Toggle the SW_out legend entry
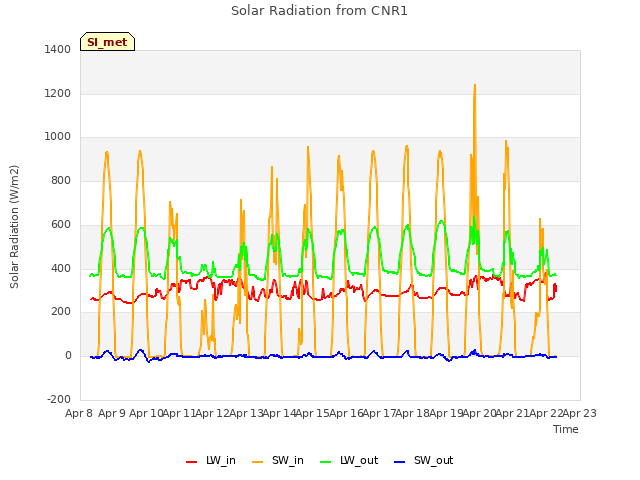The width and height of the screenshot is (640, 480). click(424, 460)
